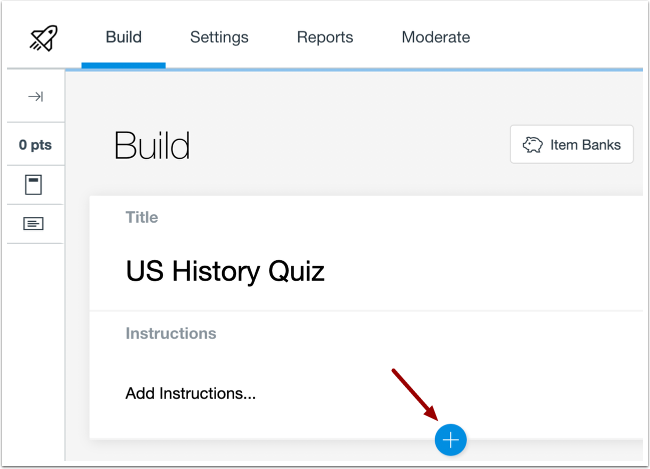Select the Moderate tab
This screenshot has width=650, height=469.
[436, 38]
